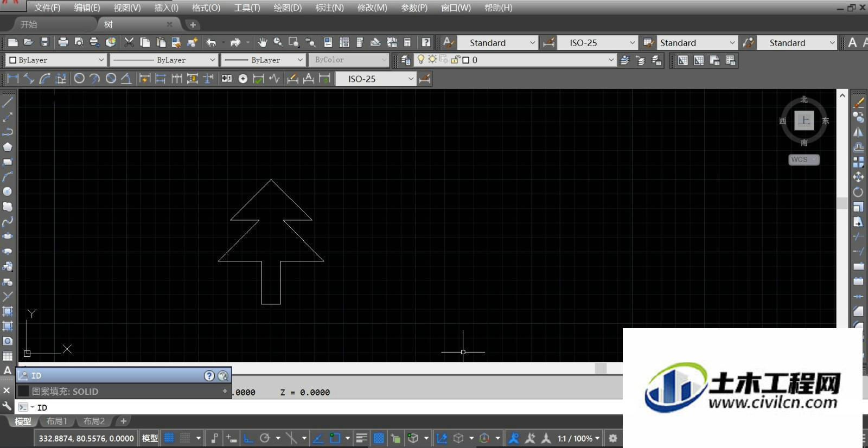The height and width of the screenshot is (448, 868).
Task: Click the Plot (print) icon
Action: click(63, 42)
